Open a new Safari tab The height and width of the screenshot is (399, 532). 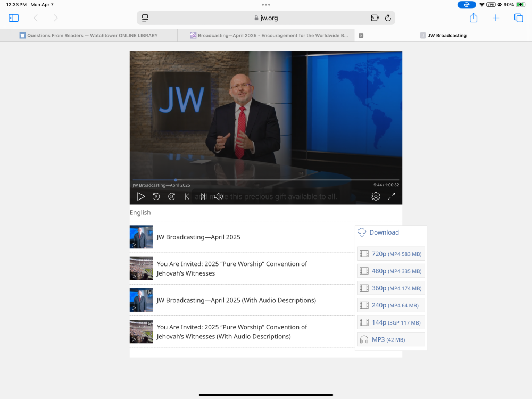(x=496, y=18)
